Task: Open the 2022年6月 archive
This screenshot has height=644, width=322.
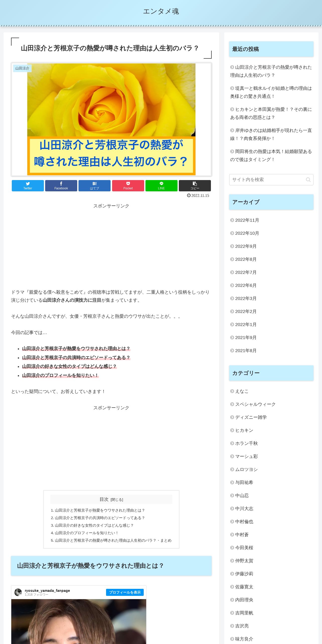Action: (246, 285)
